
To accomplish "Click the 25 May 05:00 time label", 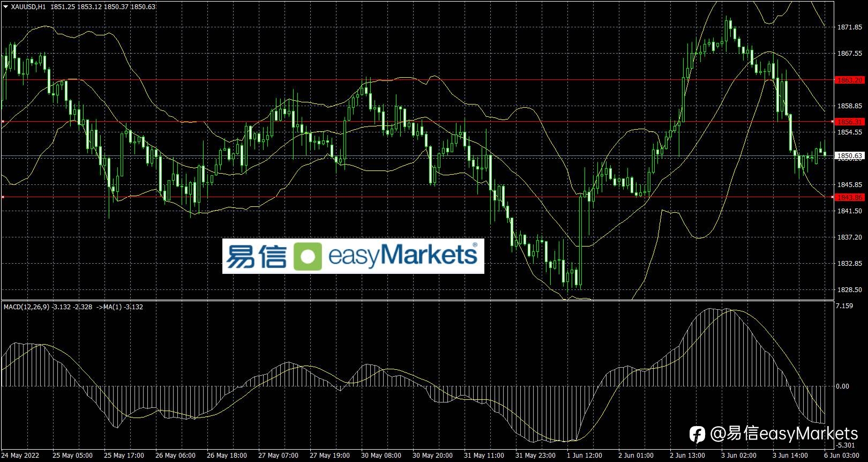I will 73,456.
